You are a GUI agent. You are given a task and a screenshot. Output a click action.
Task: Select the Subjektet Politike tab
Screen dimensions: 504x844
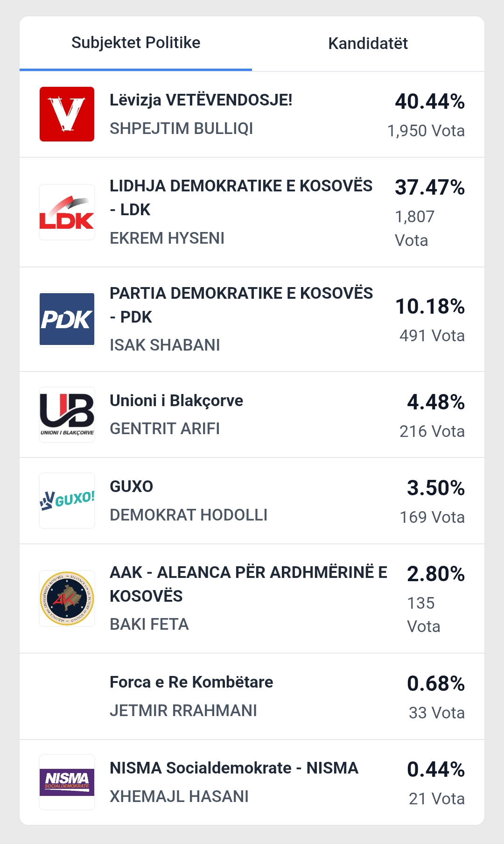[x=136, y=42]
